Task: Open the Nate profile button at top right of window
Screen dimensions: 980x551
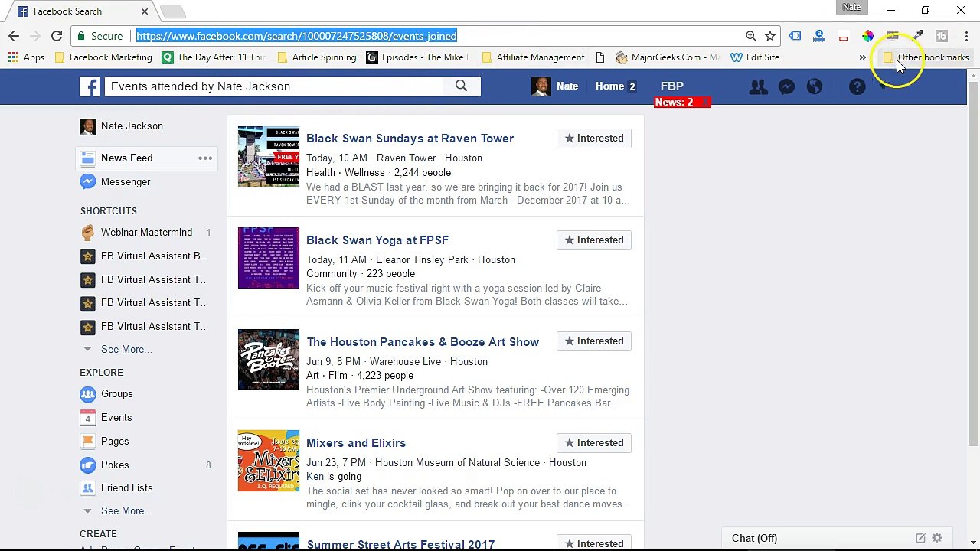Action: 852,8
